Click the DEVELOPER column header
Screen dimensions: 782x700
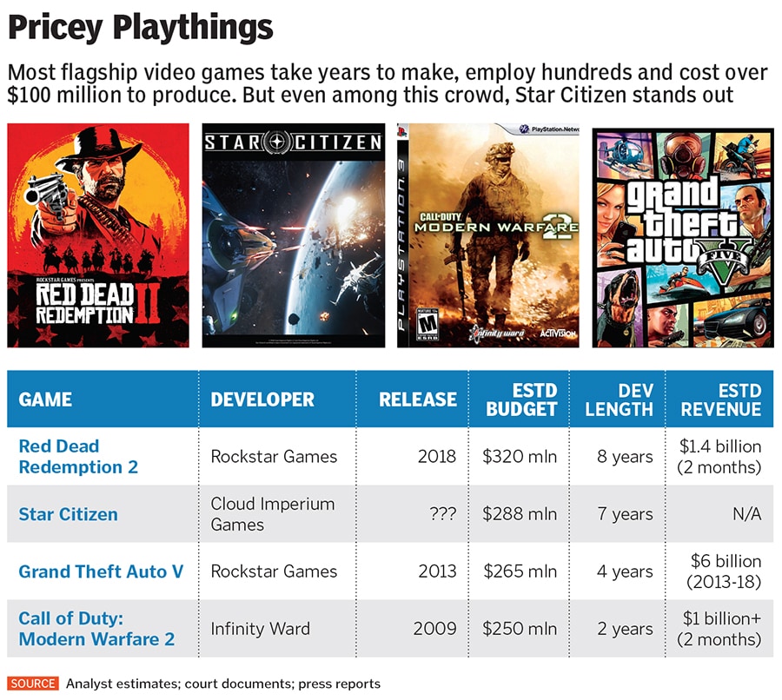point(262,400)
